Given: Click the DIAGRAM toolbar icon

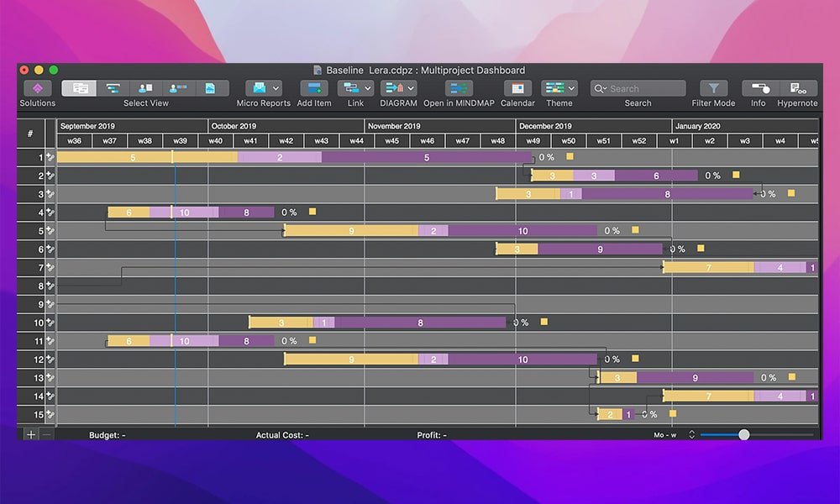Looking at the screenshot, I should [394, 88].
